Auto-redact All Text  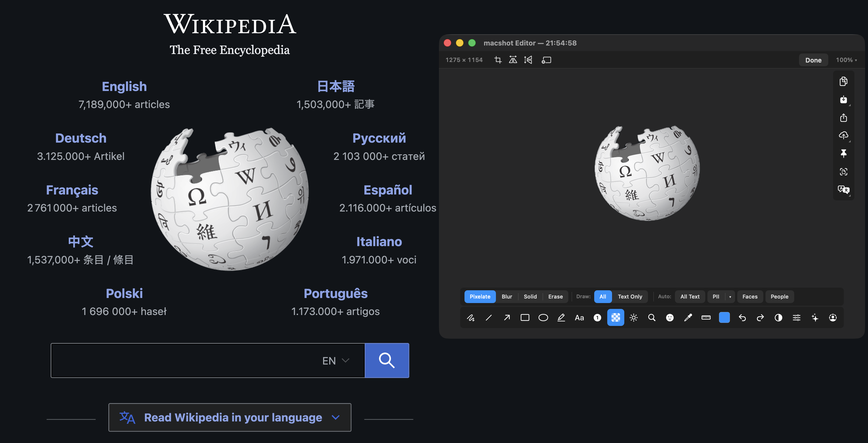690,297
